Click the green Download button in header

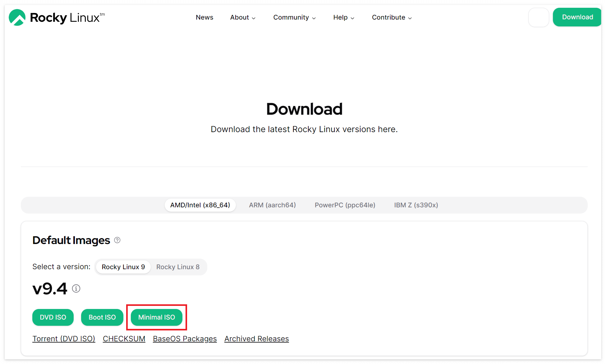tap(577, 17)
